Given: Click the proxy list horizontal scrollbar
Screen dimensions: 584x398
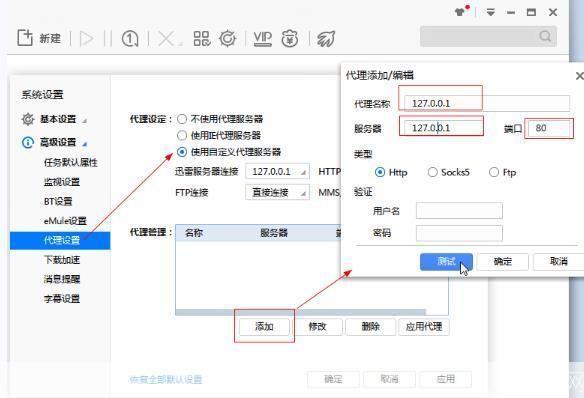Looking at the screenshot, I should tap(301, 312).
